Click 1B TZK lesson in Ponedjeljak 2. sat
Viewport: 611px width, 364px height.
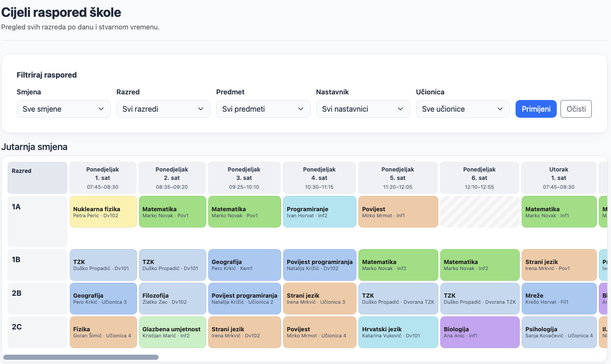172,265
